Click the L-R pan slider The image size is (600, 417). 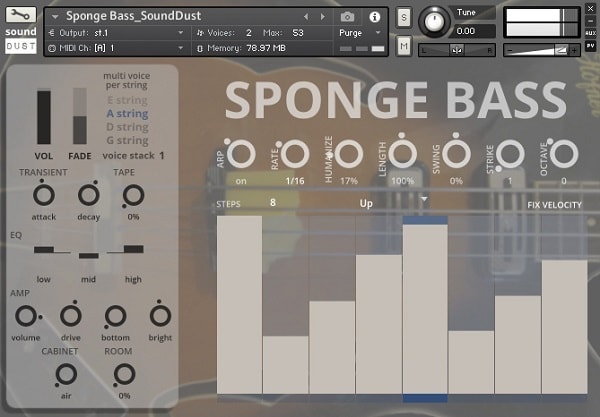(457, 50)
